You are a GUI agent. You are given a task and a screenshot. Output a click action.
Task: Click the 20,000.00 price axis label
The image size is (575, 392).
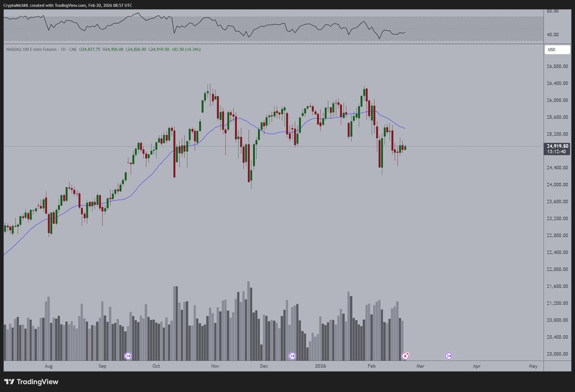pos(557,354)
